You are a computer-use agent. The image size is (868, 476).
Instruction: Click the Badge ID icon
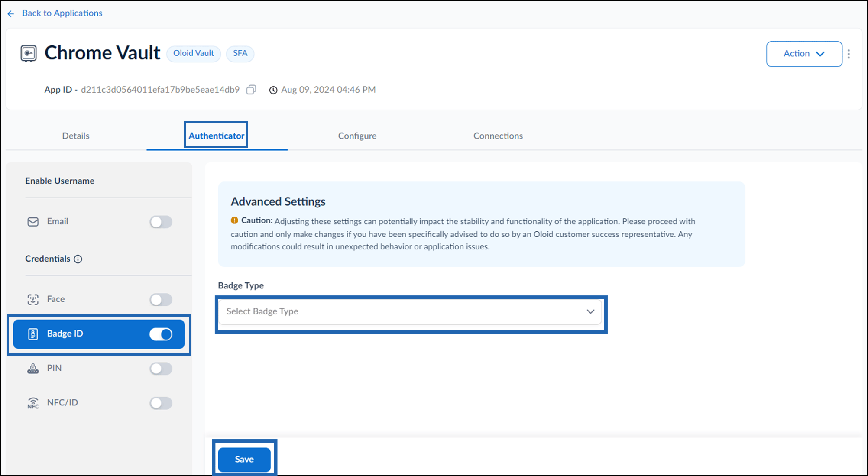click(x=33, y=334)
